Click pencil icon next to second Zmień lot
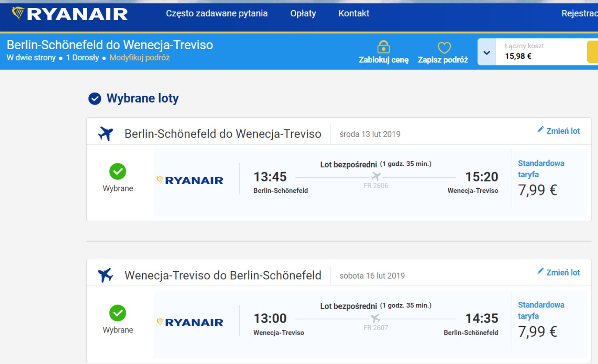The width and height of the screenshot is (598, 364). 540,271
